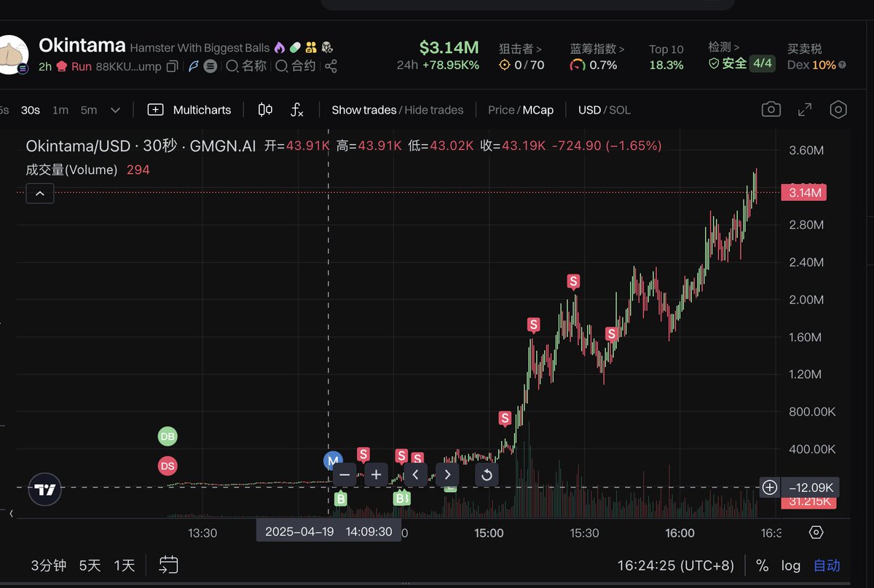The width and height of the screenshot is (874, 588).
Task: Click the Top 10 holdings 18.3% value
Action: pos(666,65)
